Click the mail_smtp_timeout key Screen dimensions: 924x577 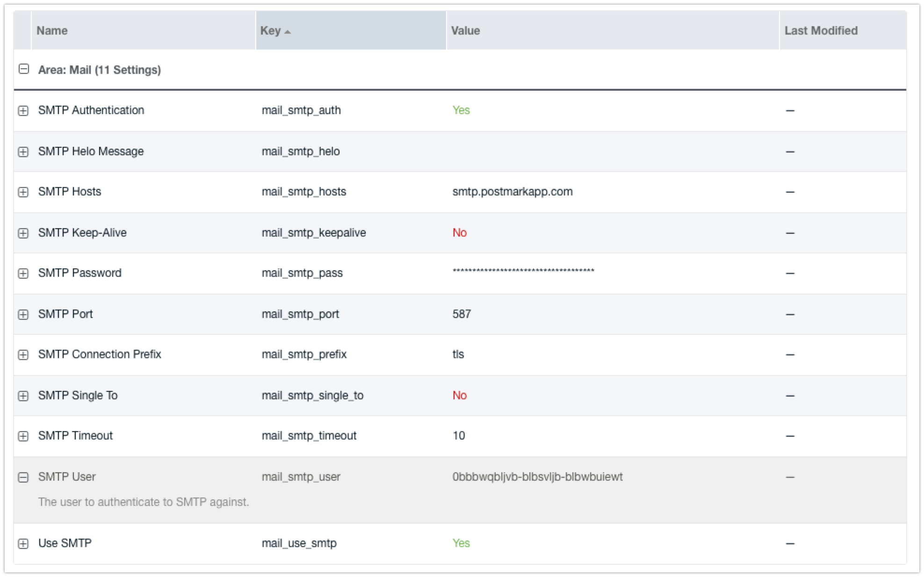pyautogui.click(x=309, y=436)
